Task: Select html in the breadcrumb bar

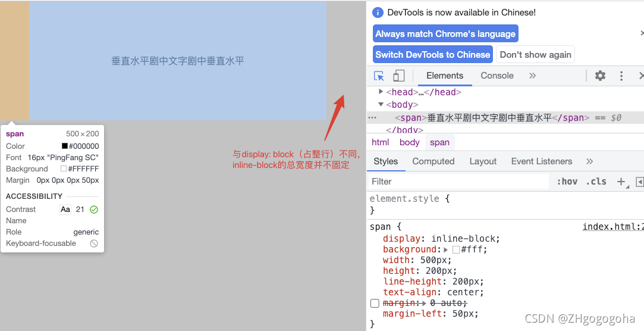Action: pyautogui.click(x=381, y=142)
